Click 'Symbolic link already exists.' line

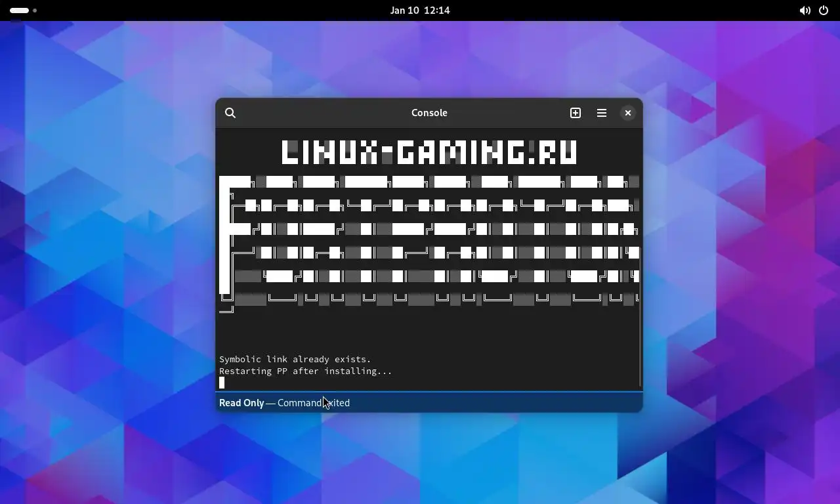coord(295,360)
